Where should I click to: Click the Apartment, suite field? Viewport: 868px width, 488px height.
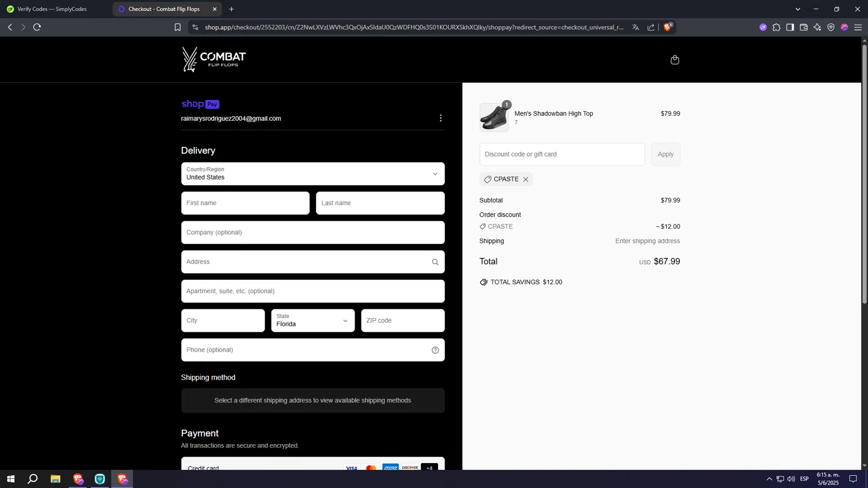pyautogui.click(x=313, y=291)
